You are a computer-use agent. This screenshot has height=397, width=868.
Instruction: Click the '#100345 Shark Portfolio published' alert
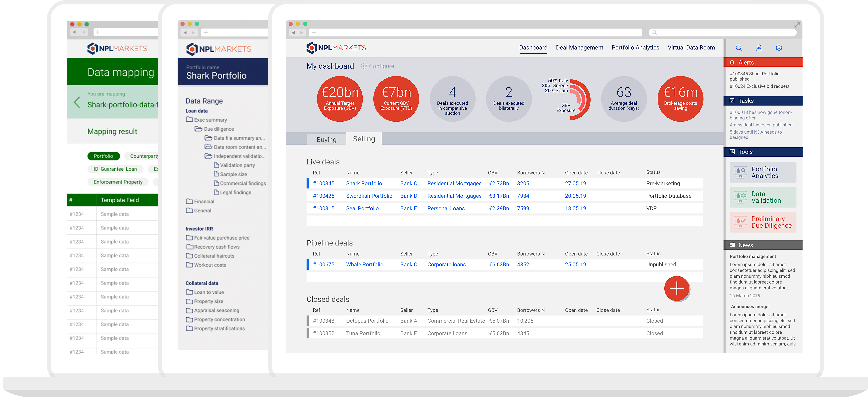click(755, 77)
